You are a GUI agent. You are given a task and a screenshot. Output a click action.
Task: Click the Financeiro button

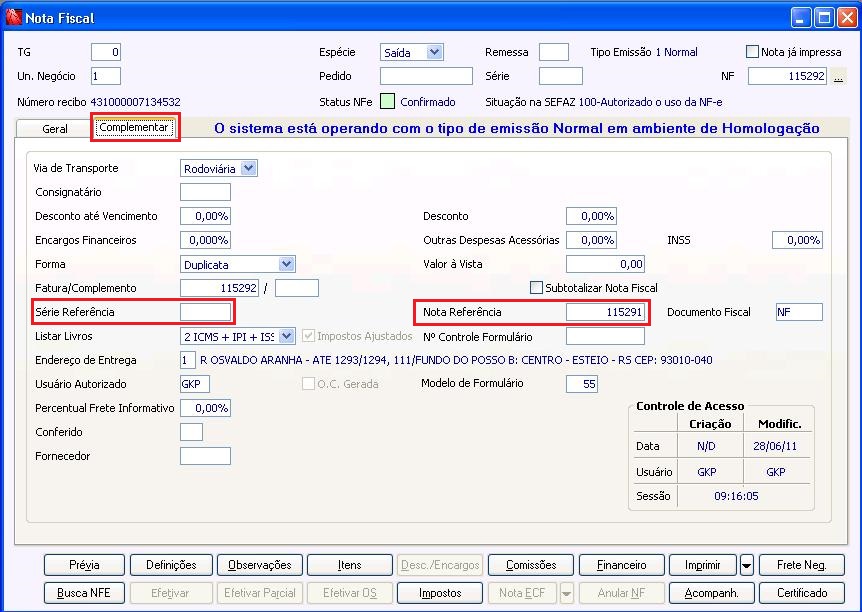coord(621,565)
